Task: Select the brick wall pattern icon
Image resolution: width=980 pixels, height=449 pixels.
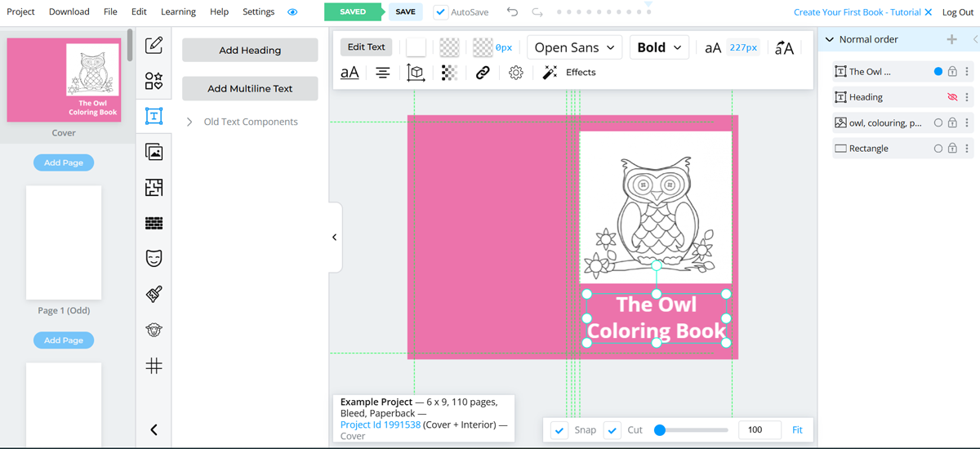Action: coord(154,223)
